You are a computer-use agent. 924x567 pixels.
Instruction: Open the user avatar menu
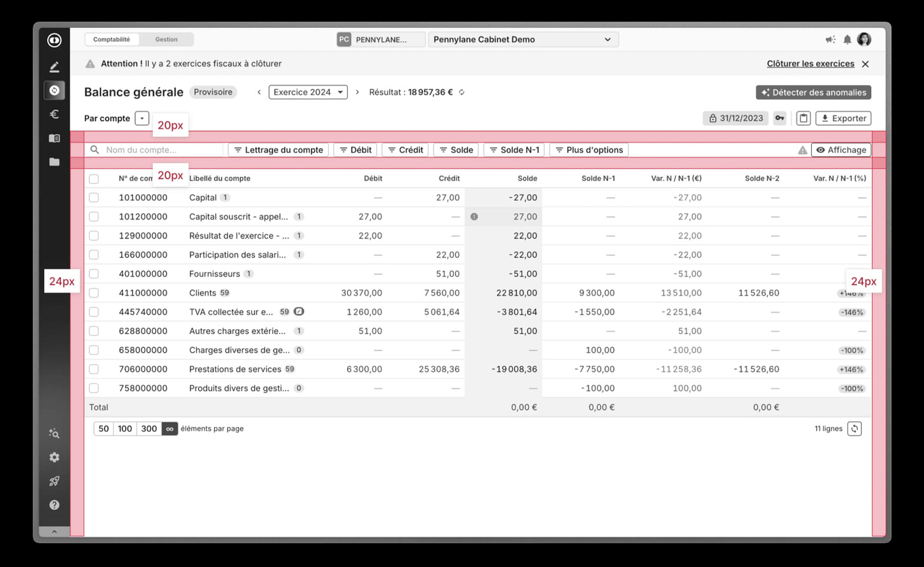click(864, 39)
